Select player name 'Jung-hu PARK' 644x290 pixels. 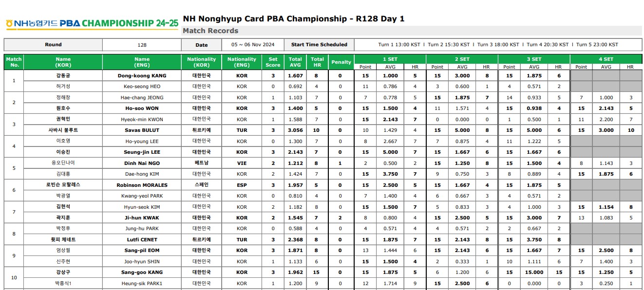pos(142,228)
